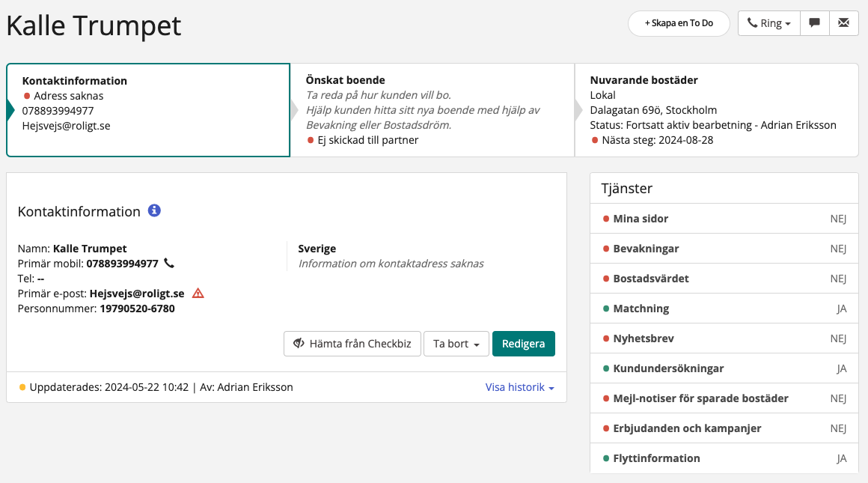The width and height of the screenshot is (868, 483).
Task: Toggle the Matchning service row
Action: pos(724,309)
